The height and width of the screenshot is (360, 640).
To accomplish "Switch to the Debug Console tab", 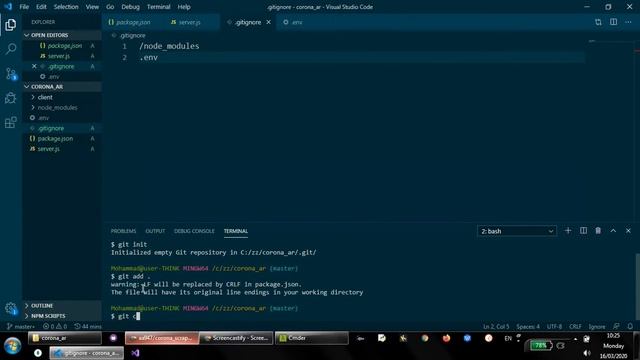I will coord(194,231).
